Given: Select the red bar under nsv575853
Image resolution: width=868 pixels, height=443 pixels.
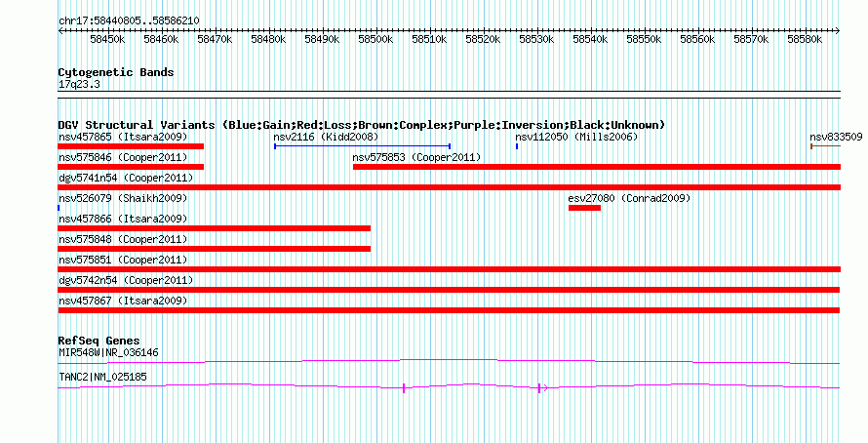Looking at the screenshot, I should point(597,167).
